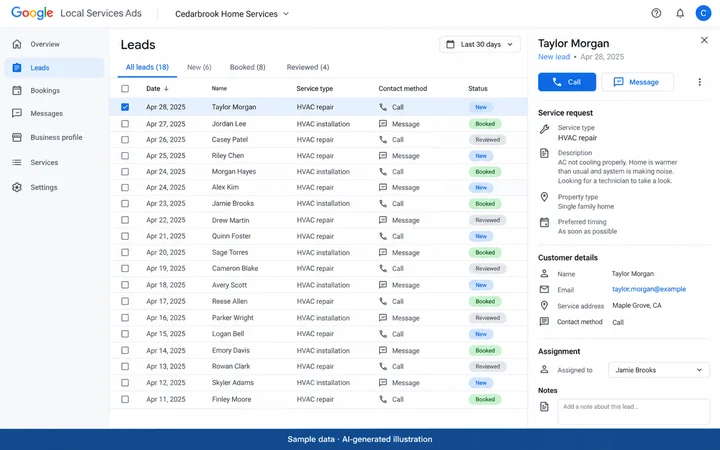
Task: Click the name Emory Davis in the table
Action: click(x=231, y=350)
